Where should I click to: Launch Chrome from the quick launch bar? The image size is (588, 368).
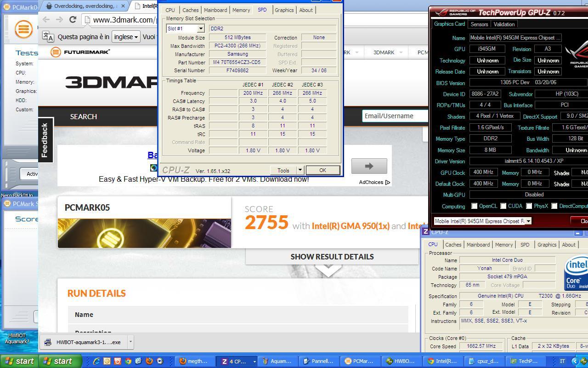click(x=128, y=361)
